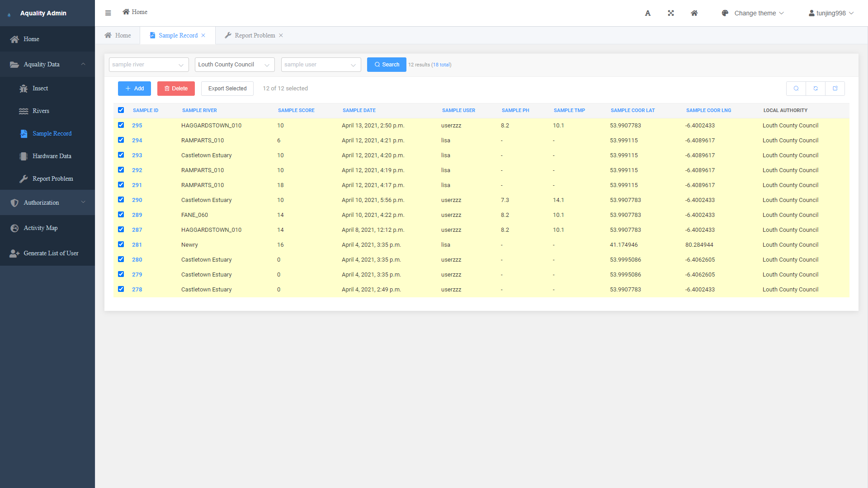Screen dimensions: 868x488
Task: Open the sample ID 292 link
Action: point(137,170)
